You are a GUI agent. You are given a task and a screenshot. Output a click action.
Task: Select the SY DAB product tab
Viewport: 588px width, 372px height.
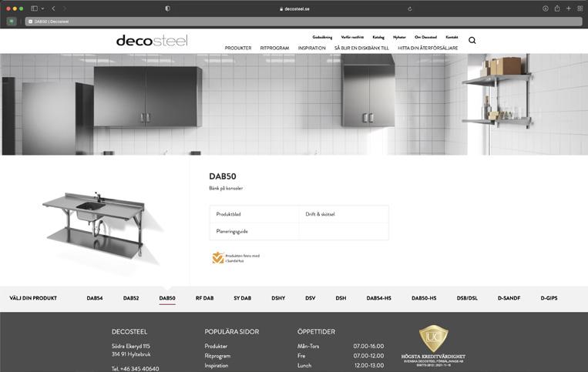click(242, 298)
